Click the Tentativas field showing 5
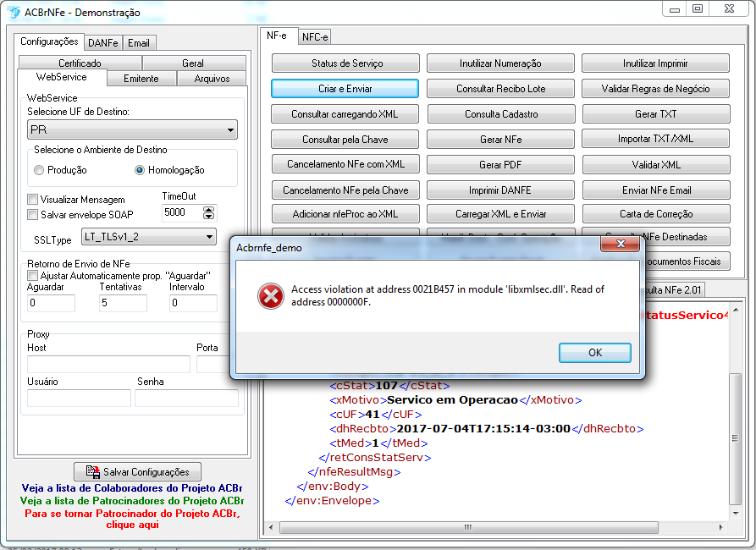The image size is (756, 550). [123, 303]
